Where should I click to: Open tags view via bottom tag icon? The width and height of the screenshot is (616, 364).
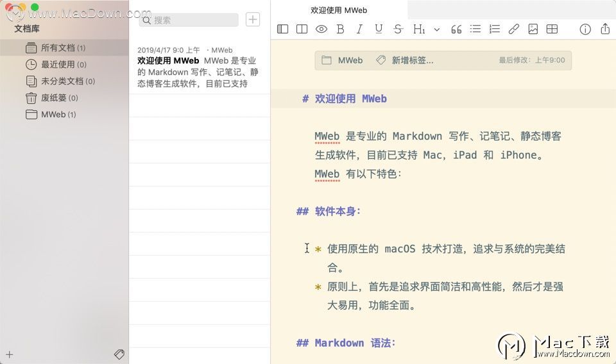point(119,354)
